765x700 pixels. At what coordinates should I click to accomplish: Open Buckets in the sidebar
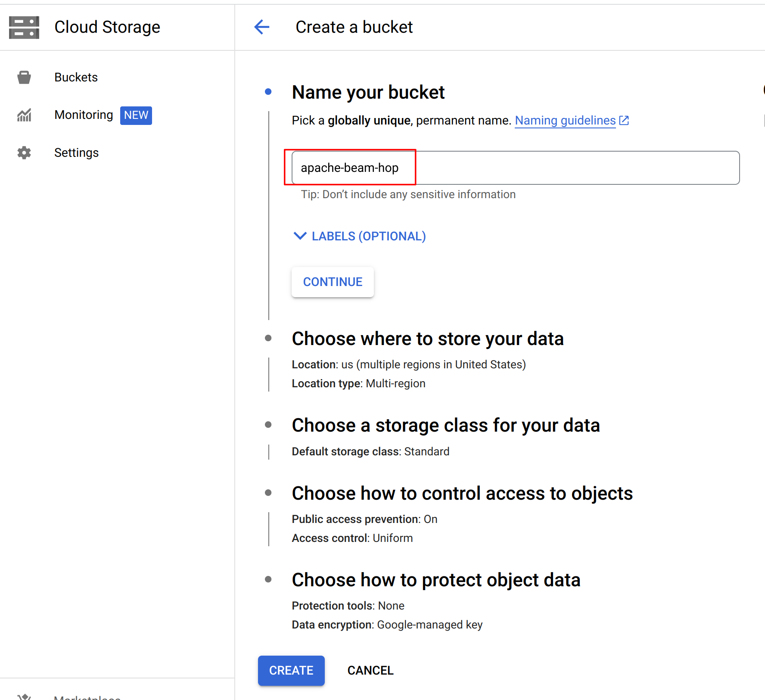[76, 78]
